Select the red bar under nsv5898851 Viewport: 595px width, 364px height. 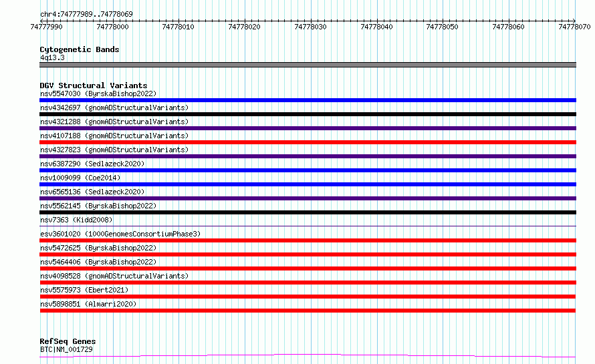pos(308,311)
